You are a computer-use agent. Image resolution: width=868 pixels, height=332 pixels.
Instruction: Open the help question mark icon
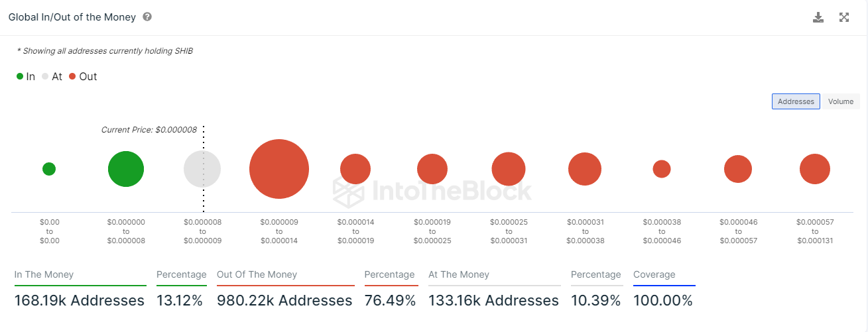coord(147,17)
